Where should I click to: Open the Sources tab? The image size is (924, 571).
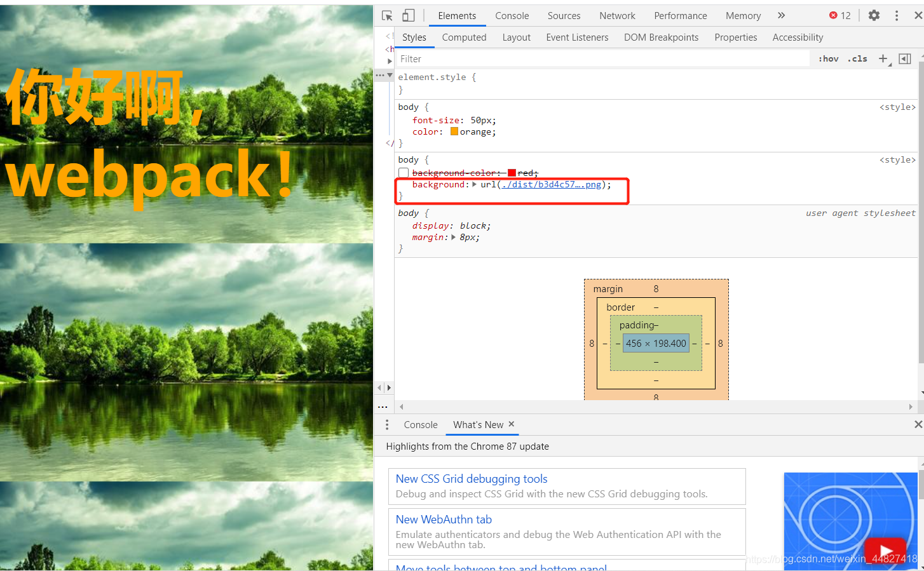[x=564, y=16]
